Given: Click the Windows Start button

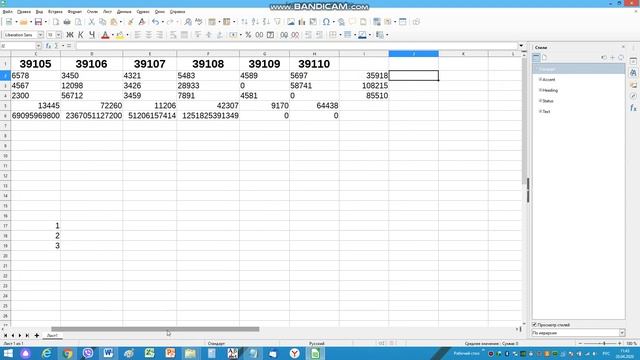Looking at the screenshot, I should [x=8, y=353].
